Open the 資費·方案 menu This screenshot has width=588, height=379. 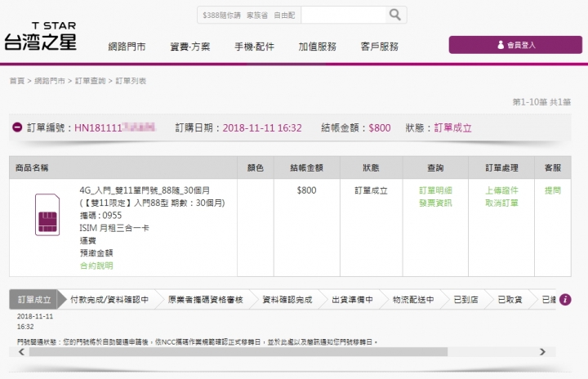(190, 47)
